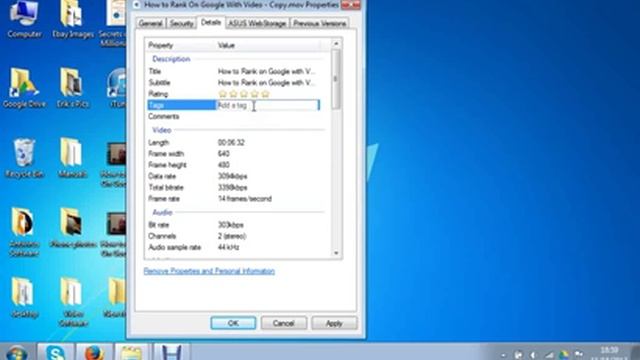Image resolution: width=640 pixels, height=360 pixels.
Task: Set rating to three stars
Action: pos(244,94)
